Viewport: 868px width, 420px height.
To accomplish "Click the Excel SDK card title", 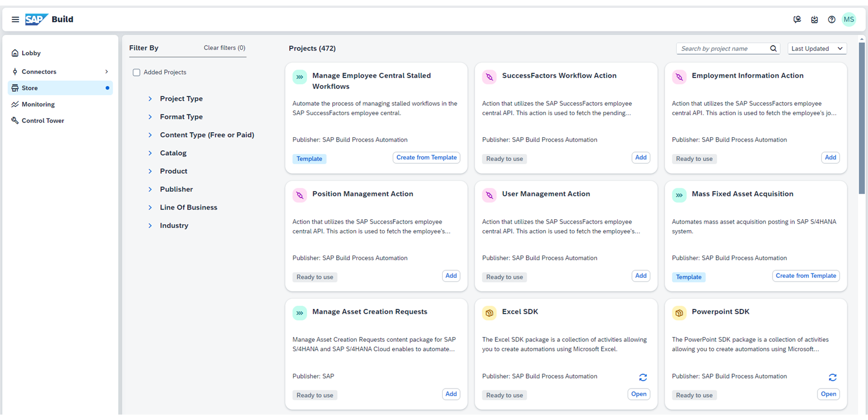I will (520, 311).
